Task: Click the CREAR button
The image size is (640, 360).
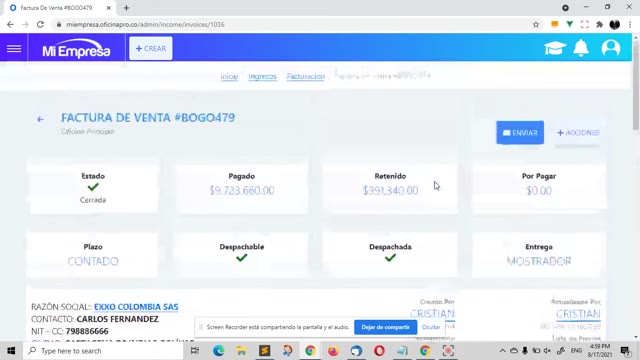Action: pyautogui.click(x=151, y=49)
